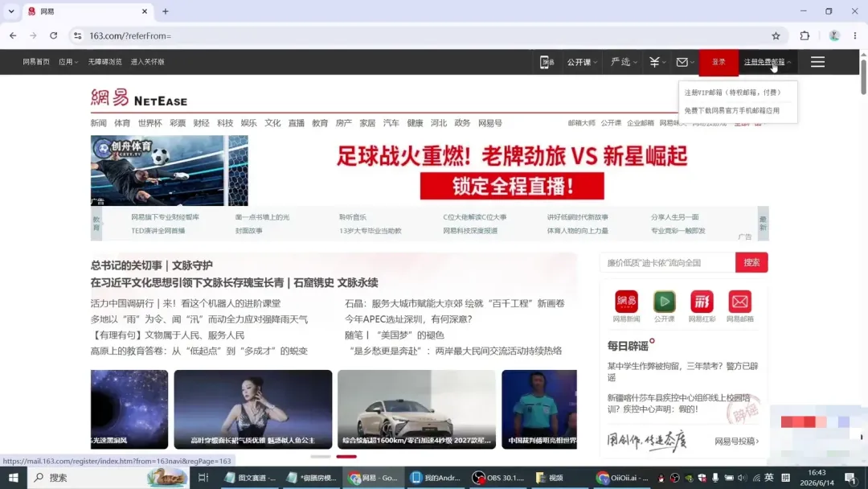868x489 pixels.
Task: Click the 高叶 mermaid dress photo card
Action: (x=253, y=409)
